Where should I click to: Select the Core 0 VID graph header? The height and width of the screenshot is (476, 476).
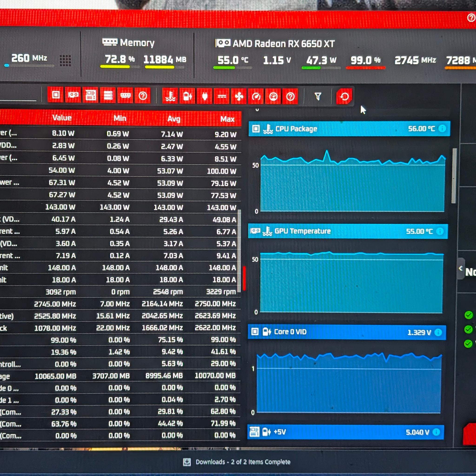(347, 332)
